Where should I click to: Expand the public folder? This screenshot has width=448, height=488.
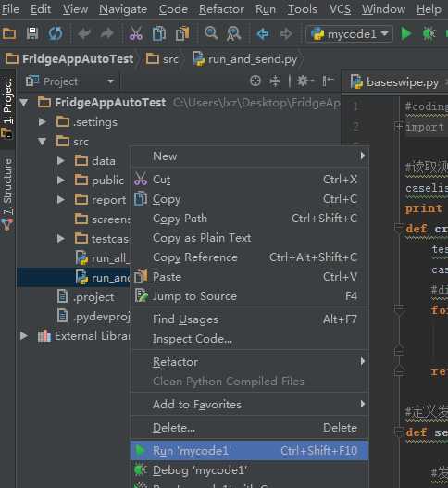point(61,181)
